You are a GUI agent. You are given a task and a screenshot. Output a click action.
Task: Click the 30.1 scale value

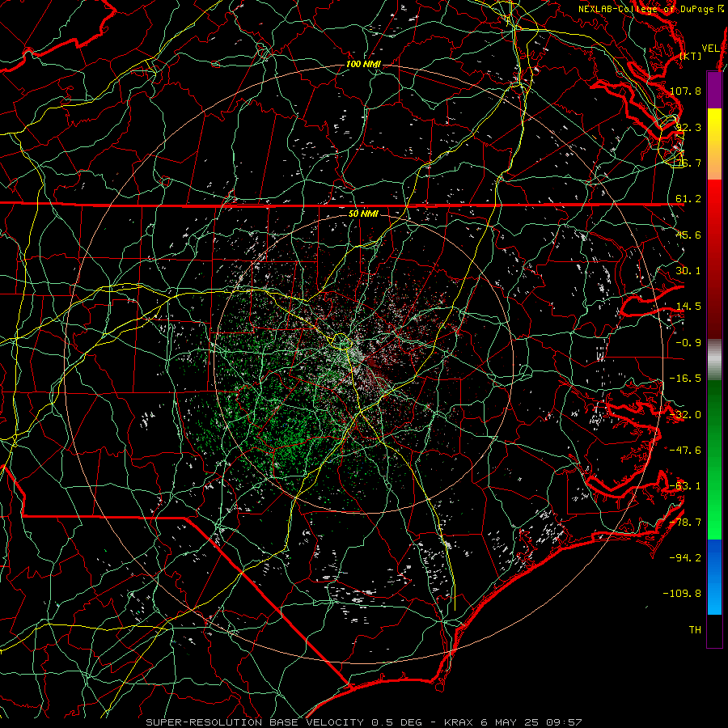coord(688,271)
